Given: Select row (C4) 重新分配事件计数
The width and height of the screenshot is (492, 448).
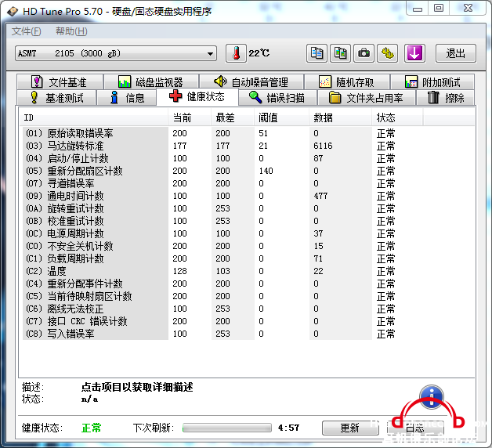Looking at the screenshot, I should click(x=222, y=284).
